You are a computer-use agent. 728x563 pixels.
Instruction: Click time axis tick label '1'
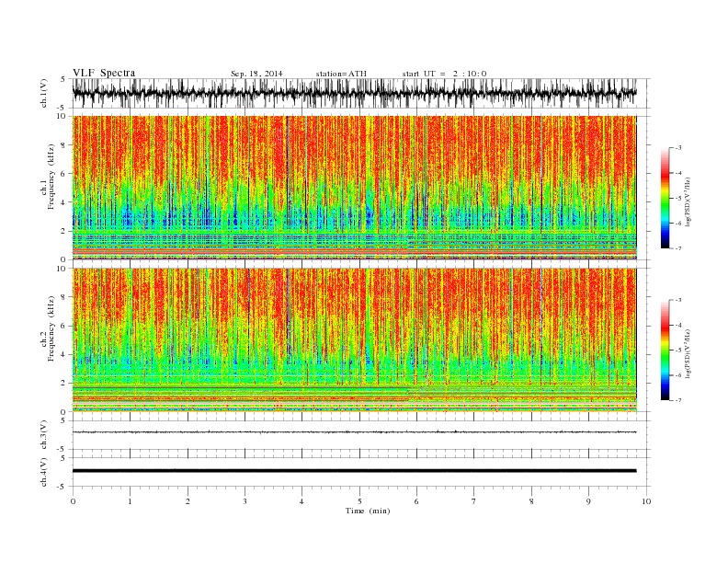tap(130, 501)
